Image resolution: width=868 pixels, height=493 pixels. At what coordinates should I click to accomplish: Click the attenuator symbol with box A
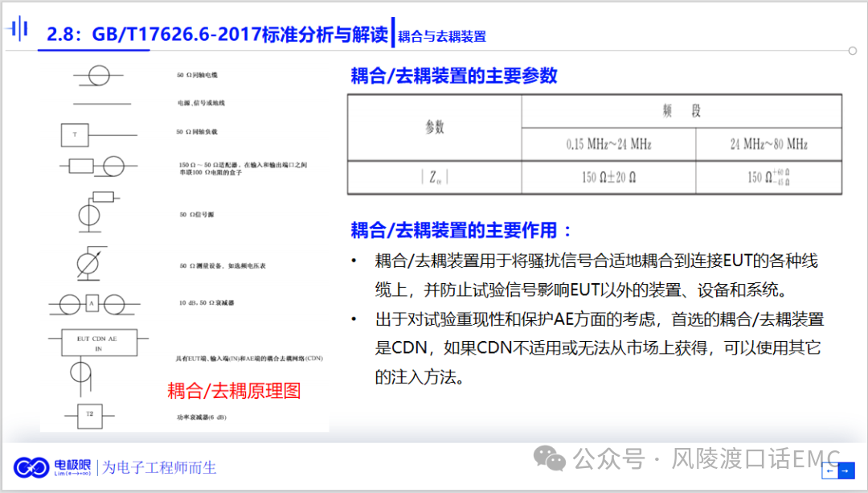click(92, 304)
